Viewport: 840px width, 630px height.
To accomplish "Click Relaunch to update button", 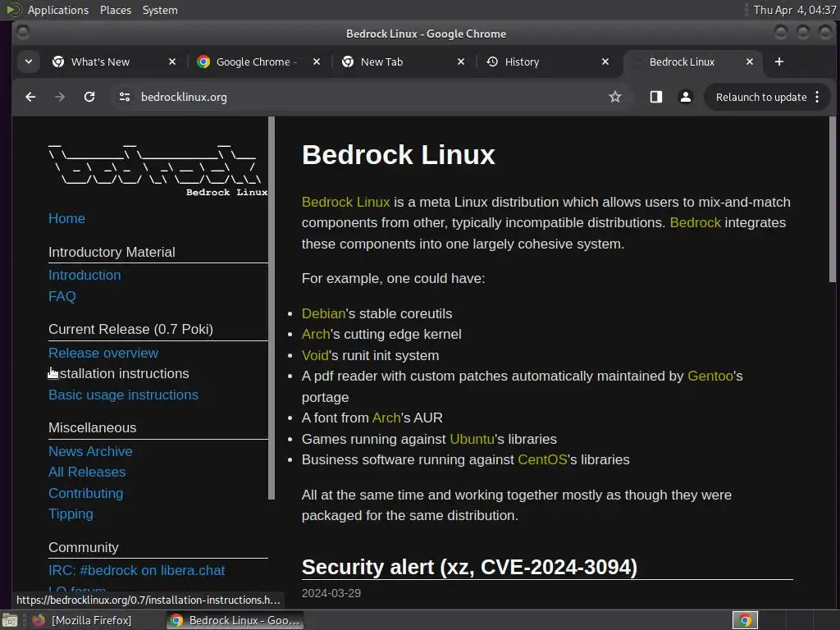I will point(761,97).
